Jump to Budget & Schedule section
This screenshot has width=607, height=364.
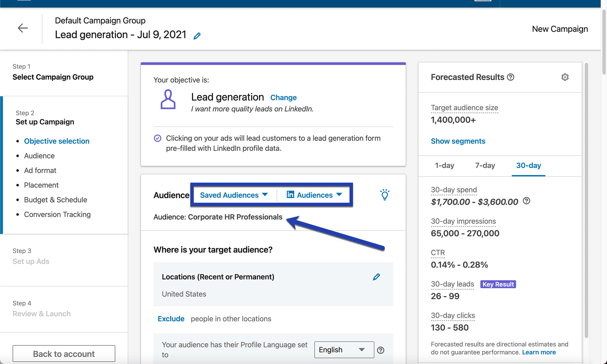point(55,200)
